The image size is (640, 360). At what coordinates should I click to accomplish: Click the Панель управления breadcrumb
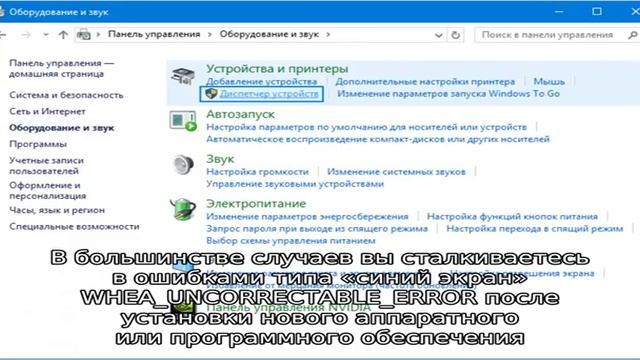[154, 34]
